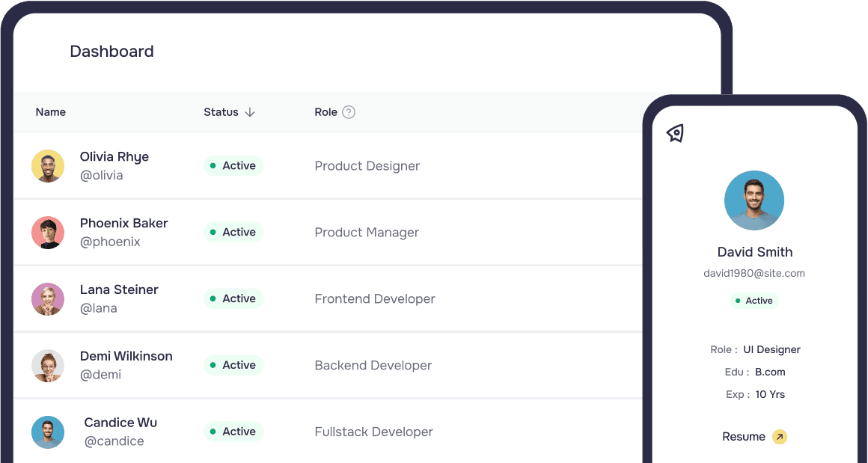Click Olivia Rhye's Active status badge
Image resolution: width=868 pixels, height=463 pixels.
tap(233, 166)
